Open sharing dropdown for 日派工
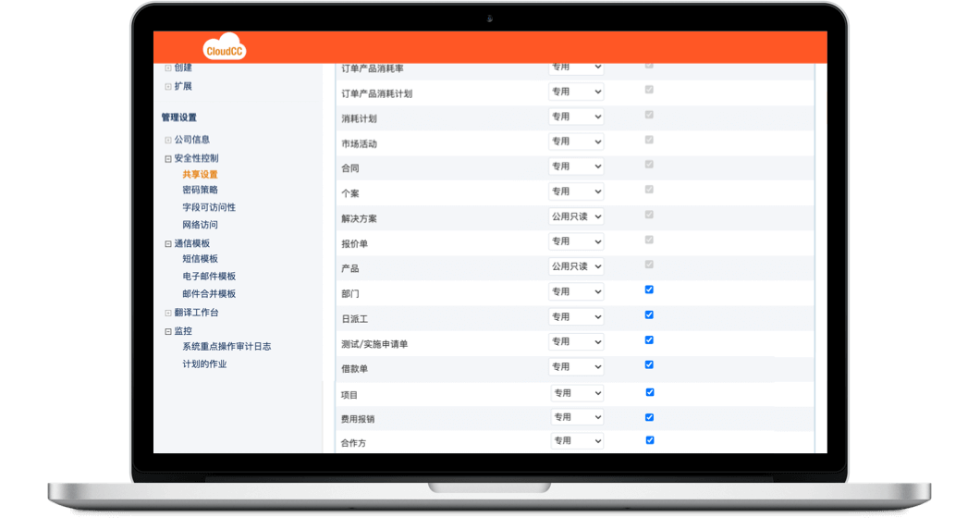The width and height of the screenshot is (980, 518). point(576,316)
